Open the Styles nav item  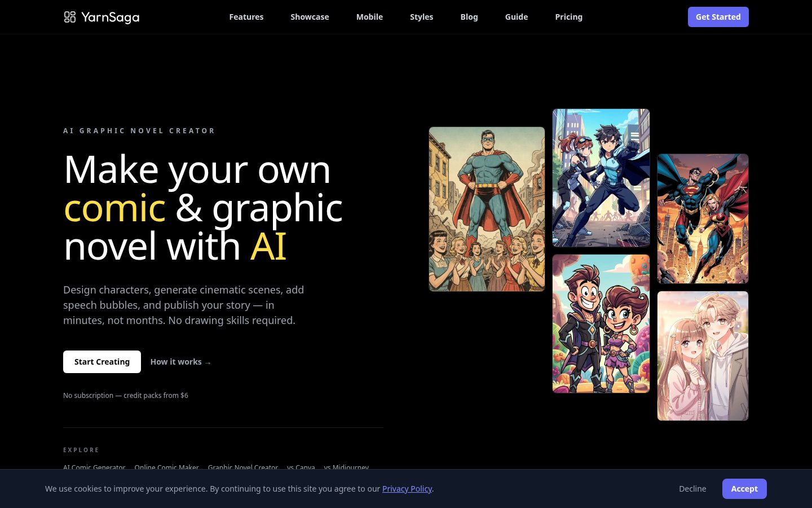click(x=421, y=17)
